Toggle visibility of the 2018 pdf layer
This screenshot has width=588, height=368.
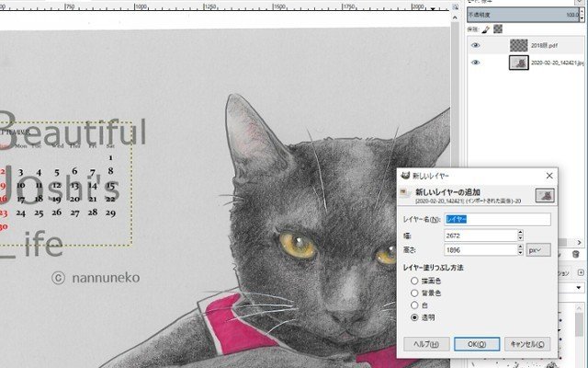coord(475,45)
